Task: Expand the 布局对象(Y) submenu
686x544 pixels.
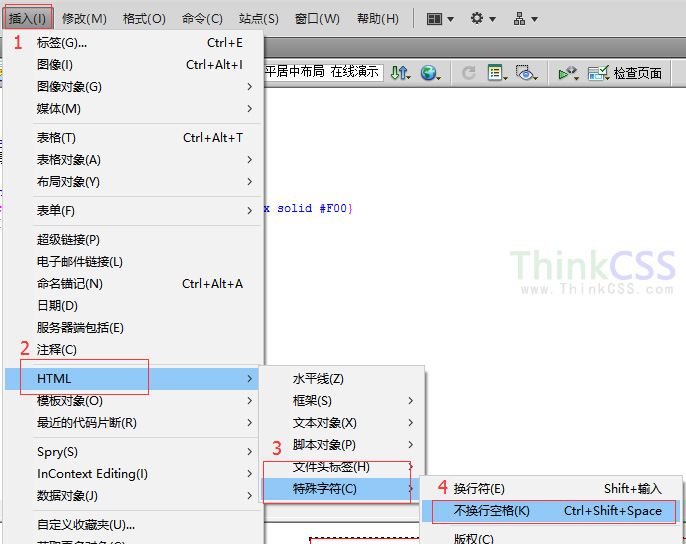Action: tap(133, 182)
